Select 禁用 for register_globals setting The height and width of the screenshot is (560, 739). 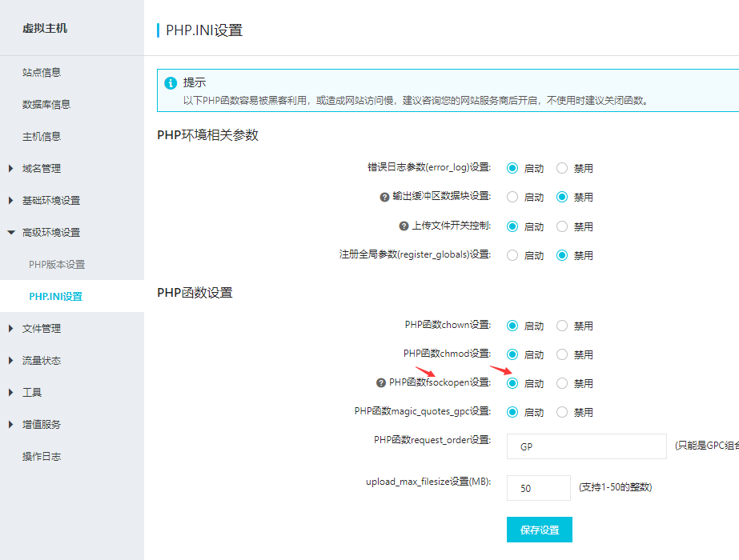point(562,255)
